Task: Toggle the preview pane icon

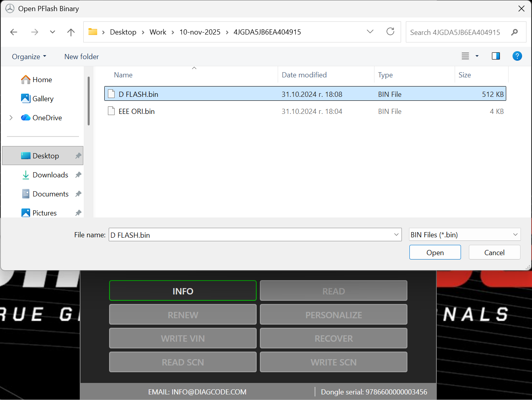Action: pyautogui.click(x=496, y=56)
